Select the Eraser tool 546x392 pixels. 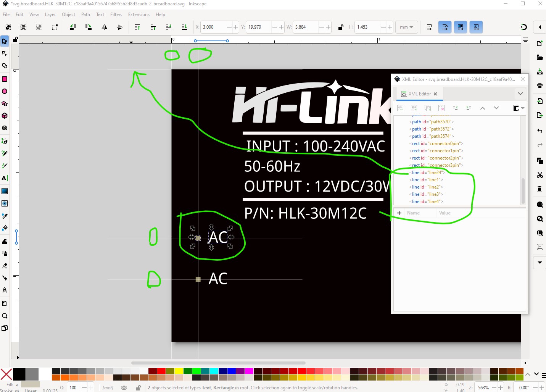point(5,266)
